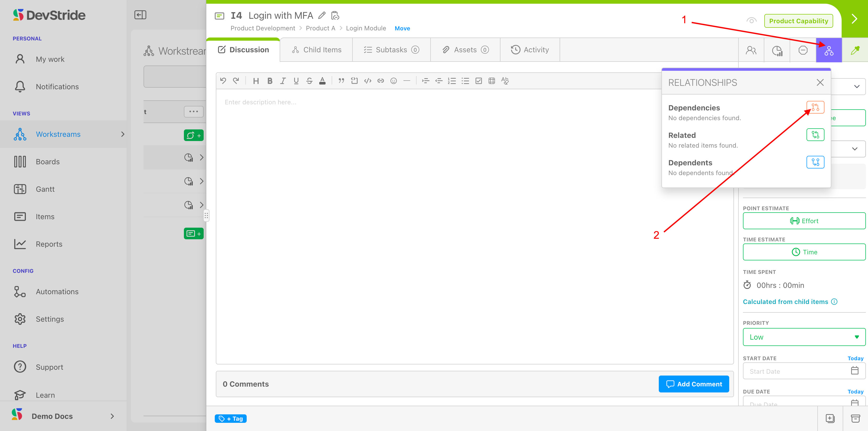Click the strikethrough formatting icon
Viewport: 868px width, 431px height.
[x=309, y=81]
